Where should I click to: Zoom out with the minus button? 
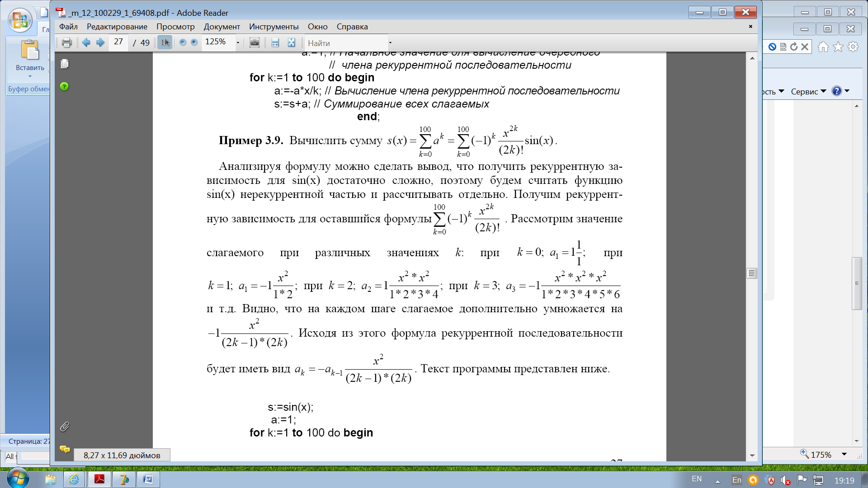[x=183, y=42]
